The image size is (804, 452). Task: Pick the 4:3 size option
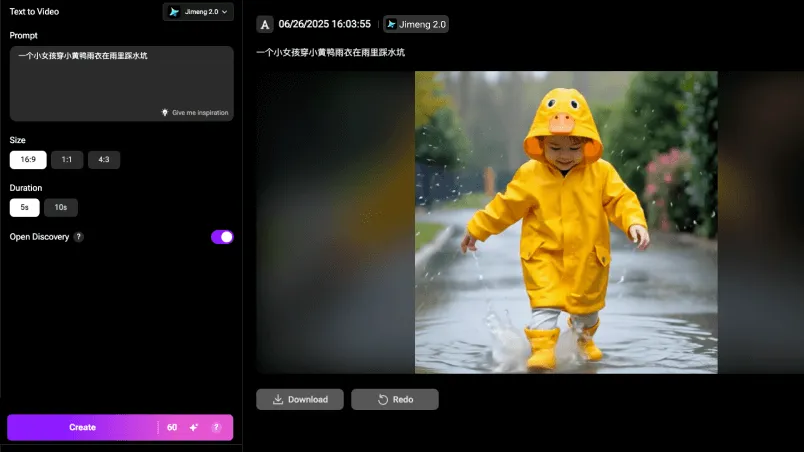point(104,160)
